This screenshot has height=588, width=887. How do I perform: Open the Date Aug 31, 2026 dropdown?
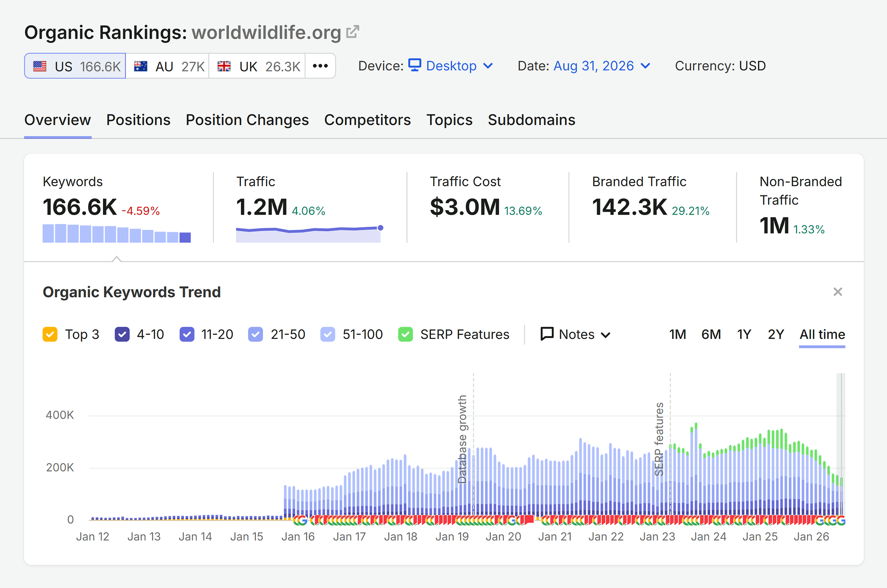tap(602, 66)
